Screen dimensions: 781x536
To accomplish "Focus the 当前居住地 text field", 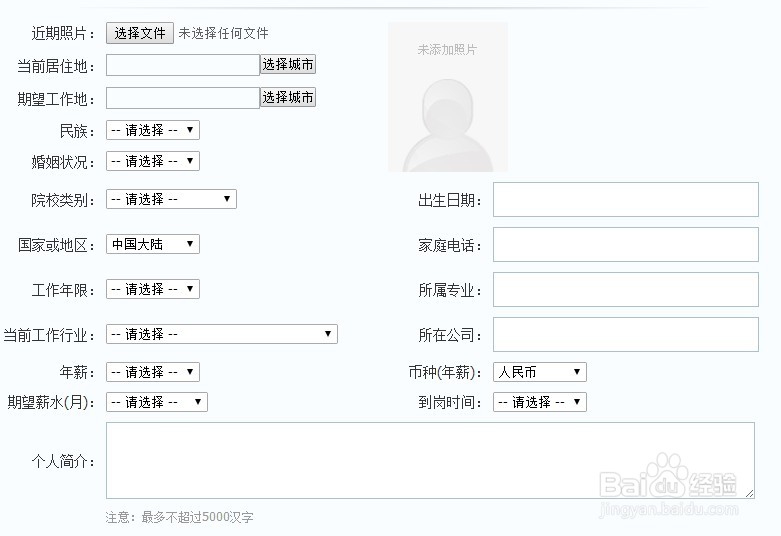I will click(x=183, y=65).
